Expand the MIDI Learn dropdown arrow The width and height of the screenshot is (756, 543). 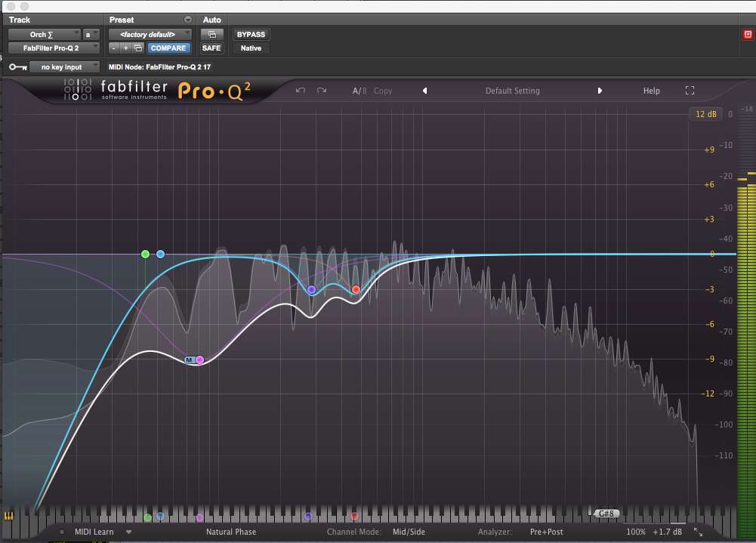(x=128, y=532)
